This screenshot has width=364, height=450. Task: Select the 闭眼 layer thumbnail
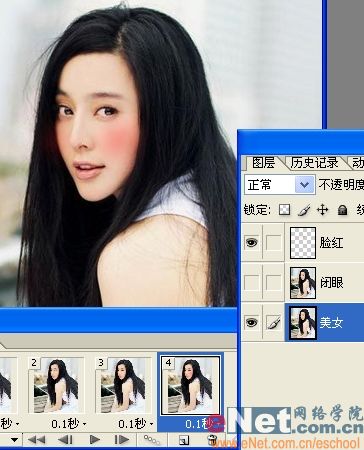pyautogui.click(x=303, y=283)
